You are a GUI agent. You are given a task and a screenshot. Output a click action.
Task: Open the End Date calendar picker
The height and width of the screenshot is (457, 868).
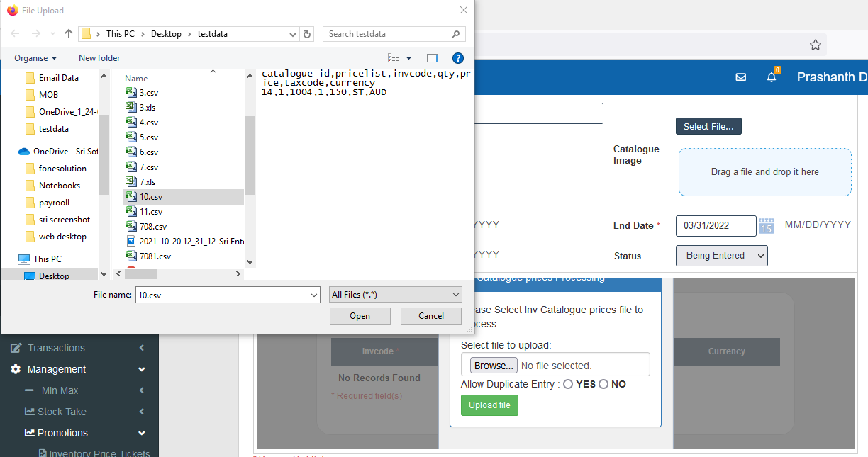767,226
